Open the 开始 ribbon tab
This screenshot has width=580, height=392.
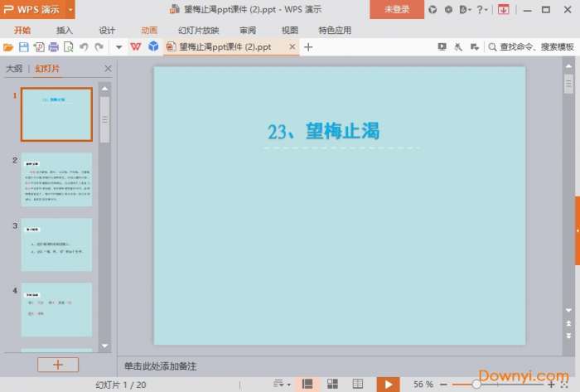tap(22, 31)
